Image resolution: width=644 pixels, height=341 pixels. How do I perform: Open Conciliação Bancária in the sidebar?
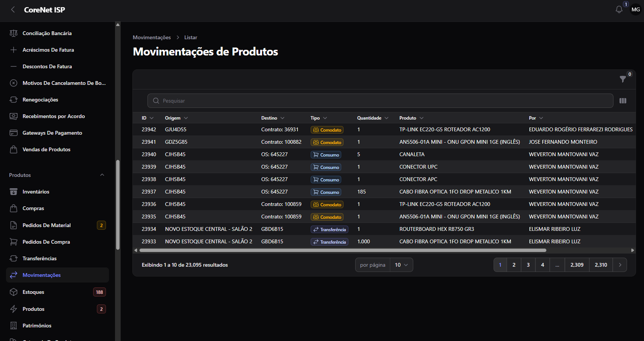57,33
